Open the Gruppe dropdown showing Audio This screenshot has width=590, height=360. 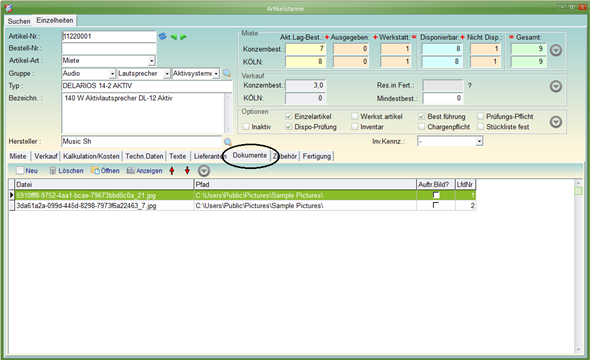pyautogui.click(x=112, y=73)
